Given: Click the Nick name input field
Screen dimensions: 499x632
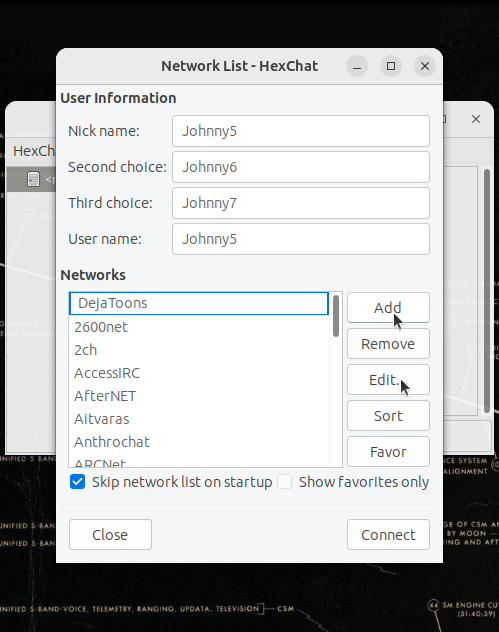Looking at the screenshot, I should 301,131.
